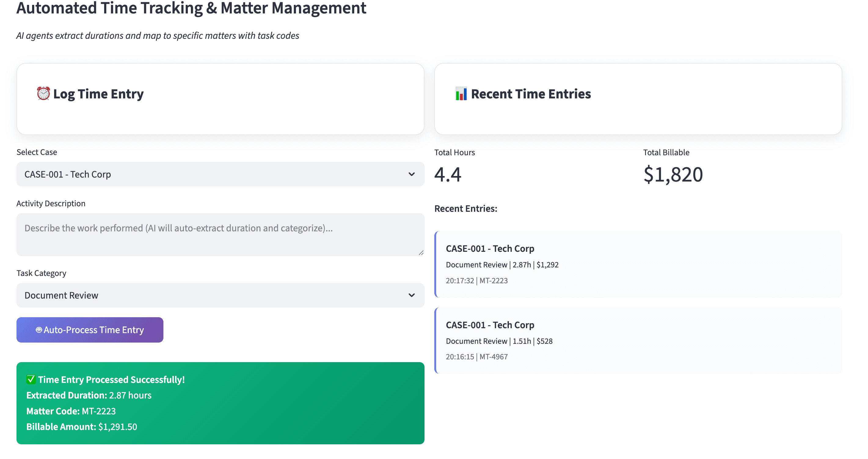Click the Total Hours value 4.4
The image size is (868, 459).
[x=447, y=175]
